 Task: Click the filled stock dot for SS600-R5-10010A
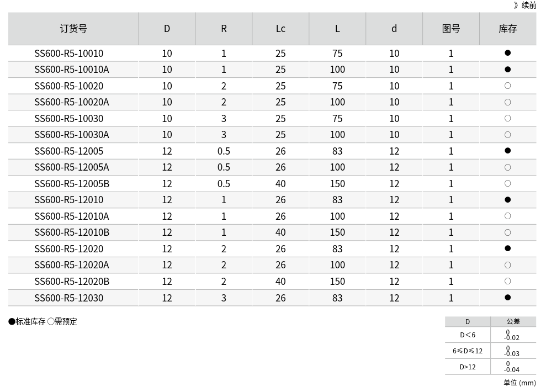[x=507, y=70]
